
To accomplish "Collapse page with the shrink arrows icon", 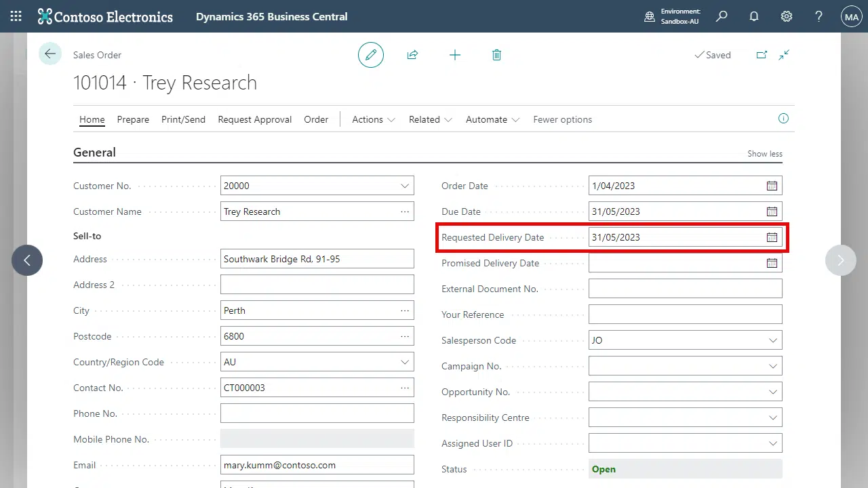I will click(784, 55).
